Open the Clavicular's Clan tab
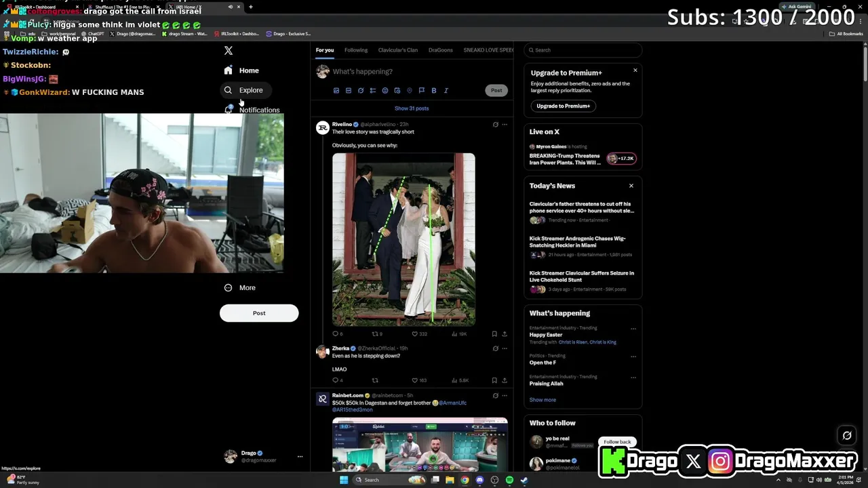Screen dimensions: 868x488 [398, 50]
